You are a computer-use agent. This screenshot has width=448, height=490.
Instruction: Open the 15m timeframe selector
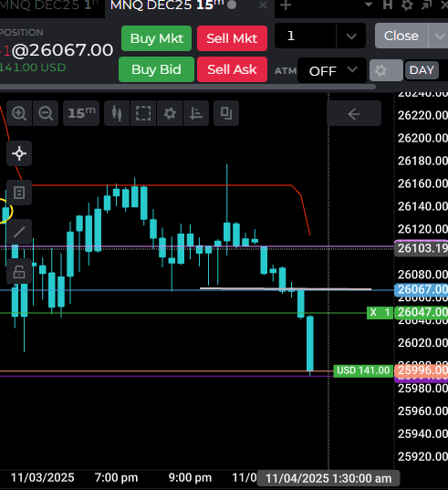(x=81, y=113)
